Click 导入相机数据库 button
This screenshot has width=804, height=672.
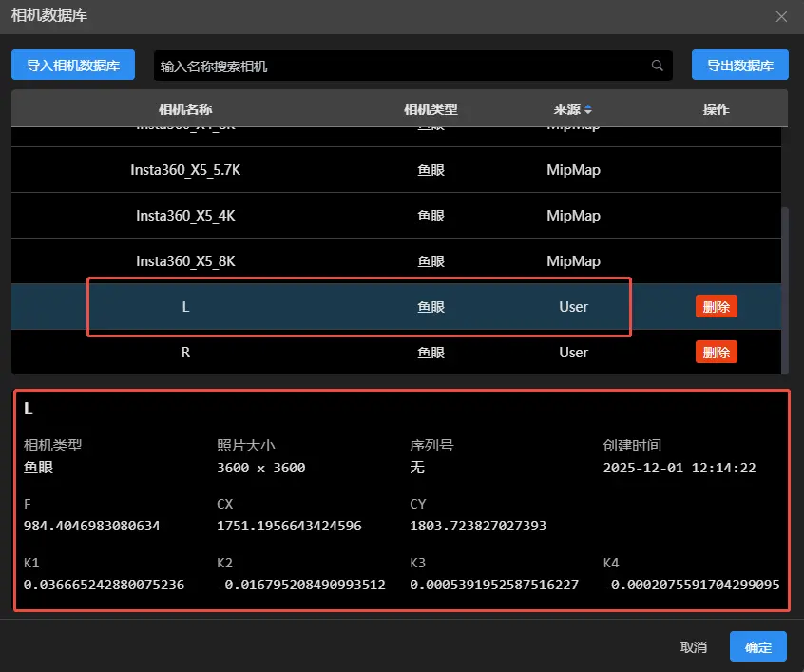click(x=73, y=66)
